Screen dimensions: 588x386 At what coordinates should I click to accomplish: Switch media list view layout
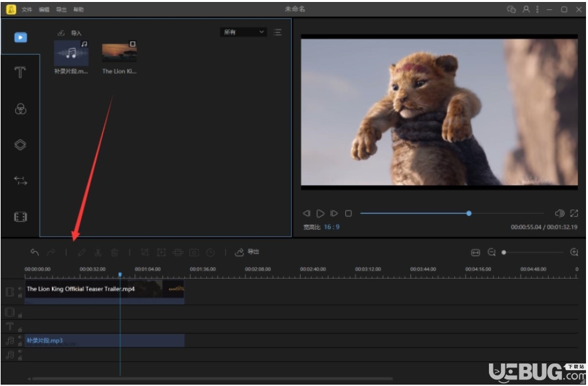pyautogui.click(x=277, y=32)
